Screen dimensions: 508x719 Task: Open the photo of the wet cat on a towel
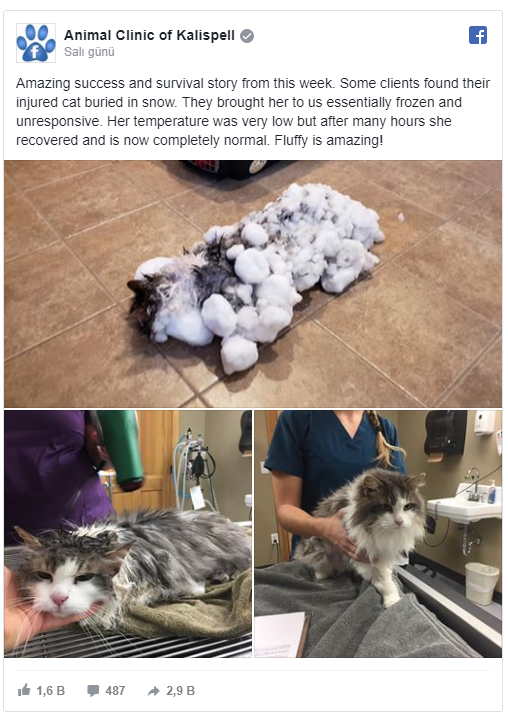pyautogui.click(x=128, y=534)
